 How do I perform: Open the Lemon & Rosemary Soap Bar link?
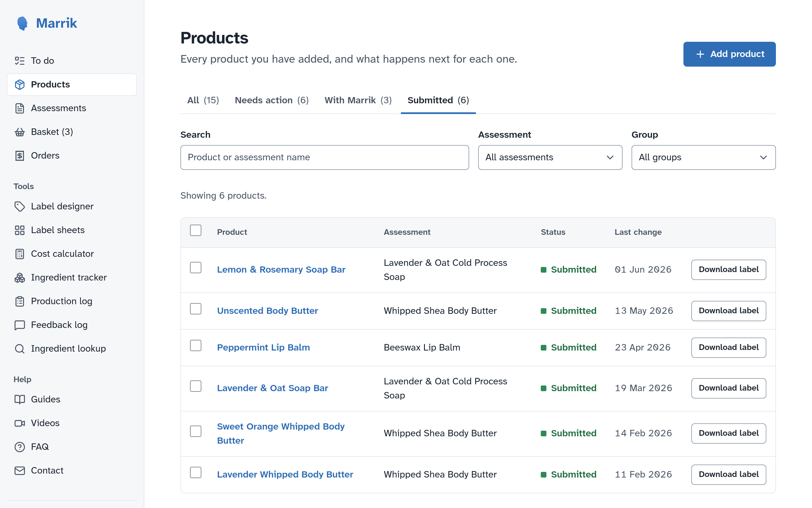click(x=281, y=270)
